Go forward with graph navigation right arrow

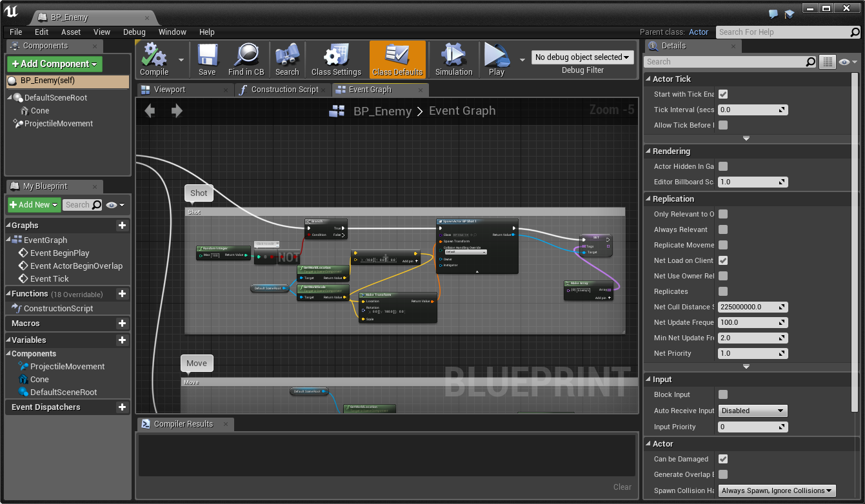[x=177, y=111]
